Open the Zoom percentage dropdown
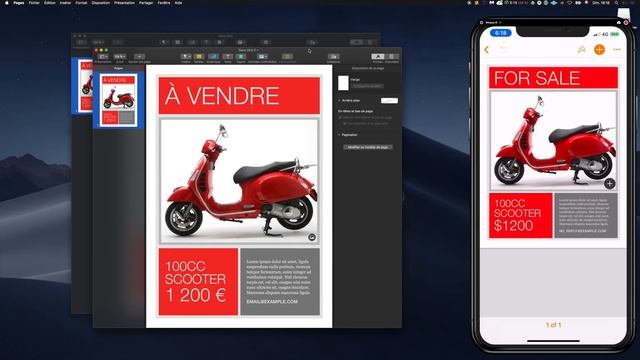640x360 pixels. click(x=120, y=57)
